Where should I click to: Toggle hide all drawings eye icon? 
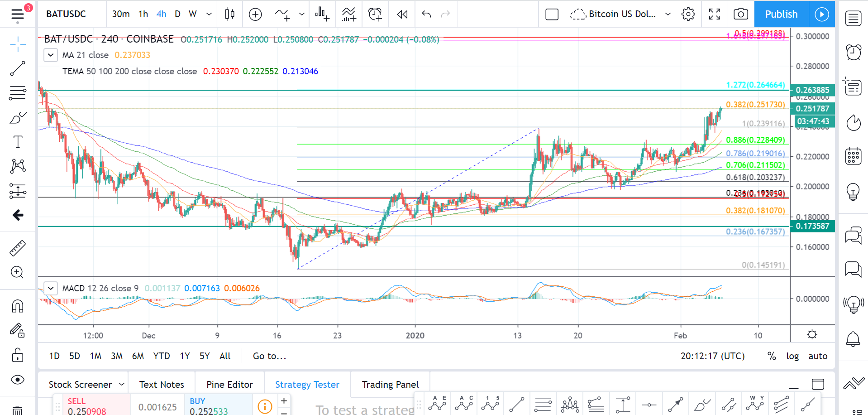tap(17, 380)
